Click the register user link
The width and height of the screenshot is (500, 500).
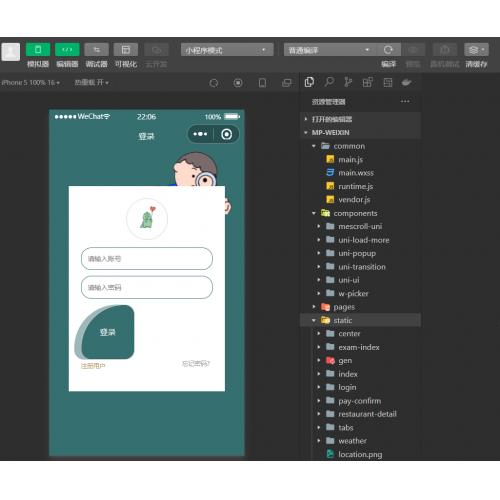93,366
